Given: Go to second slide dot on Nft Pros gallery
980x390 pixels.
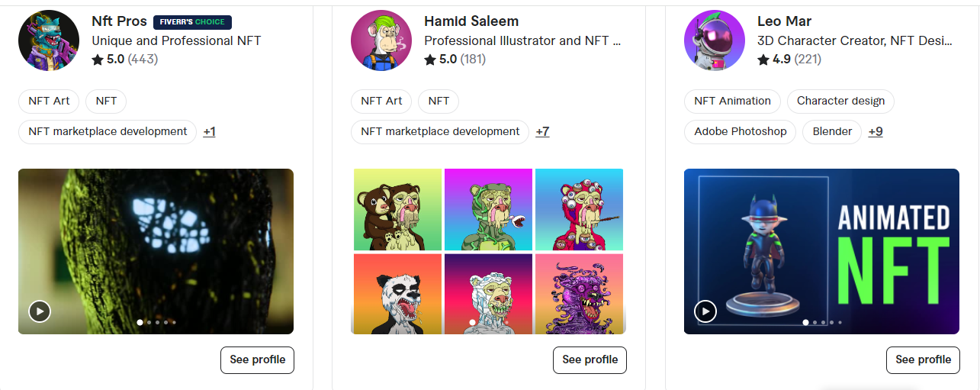Looking at the screenshot, I should [149, 323].
